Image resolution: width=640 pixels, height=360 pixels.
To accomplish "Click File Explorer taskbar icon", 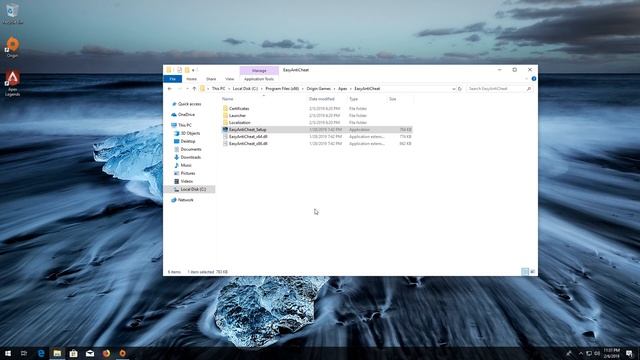I will coord(57,353).
